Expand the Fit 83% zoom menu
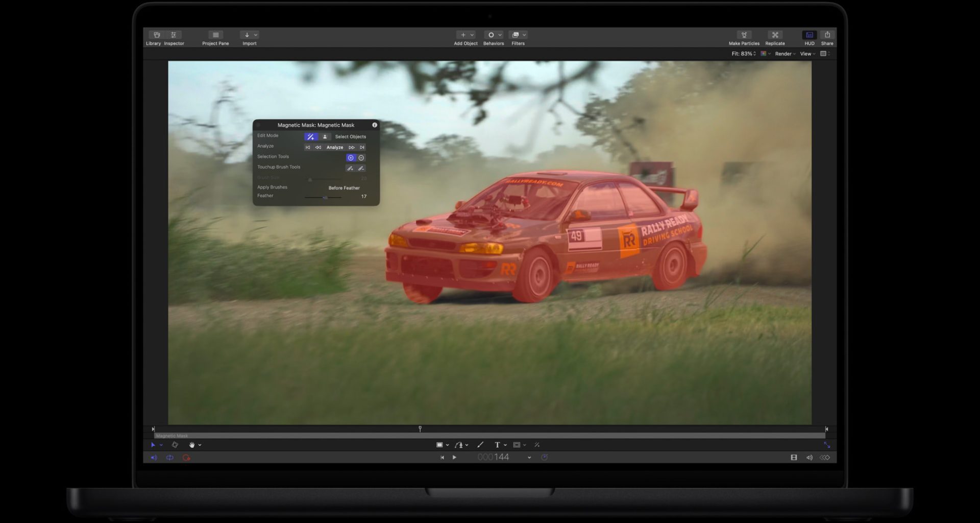The width and height of the screenshot is (980, 523). coord(743,54)
